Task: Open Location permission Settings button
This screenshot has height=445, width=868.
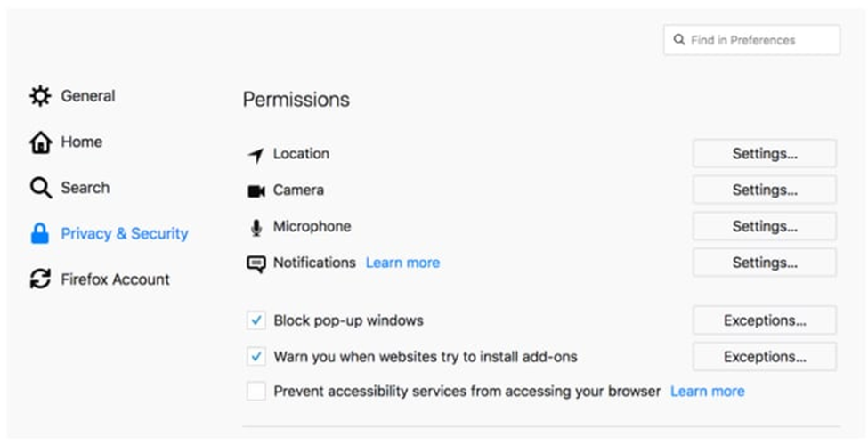Action: [x=764, y=154]
